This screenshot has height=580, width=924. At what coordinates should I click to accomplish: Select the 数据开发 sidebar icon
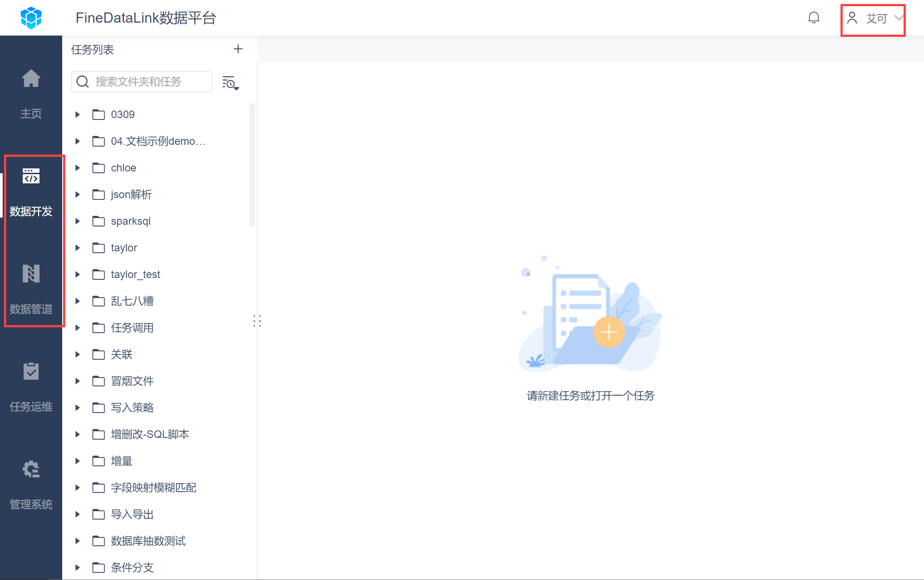point(31,176)
